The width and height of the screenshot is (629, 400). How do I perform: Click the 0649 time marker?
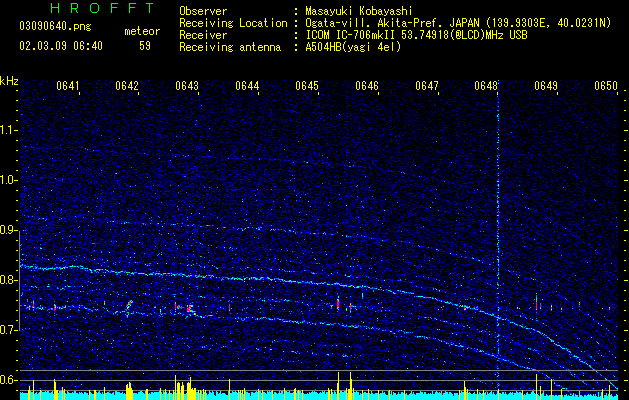(x=546, y=86)
